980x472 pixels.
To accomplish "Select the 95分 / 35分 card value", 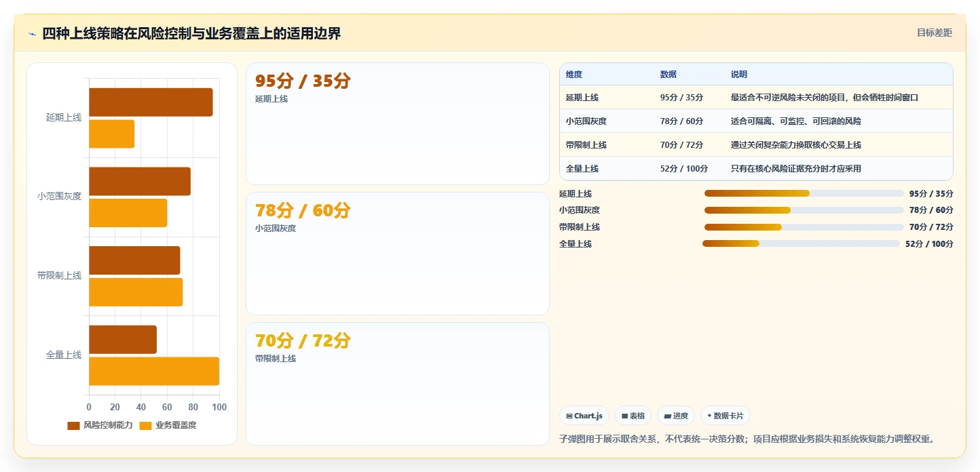I will tap(303, 81).
